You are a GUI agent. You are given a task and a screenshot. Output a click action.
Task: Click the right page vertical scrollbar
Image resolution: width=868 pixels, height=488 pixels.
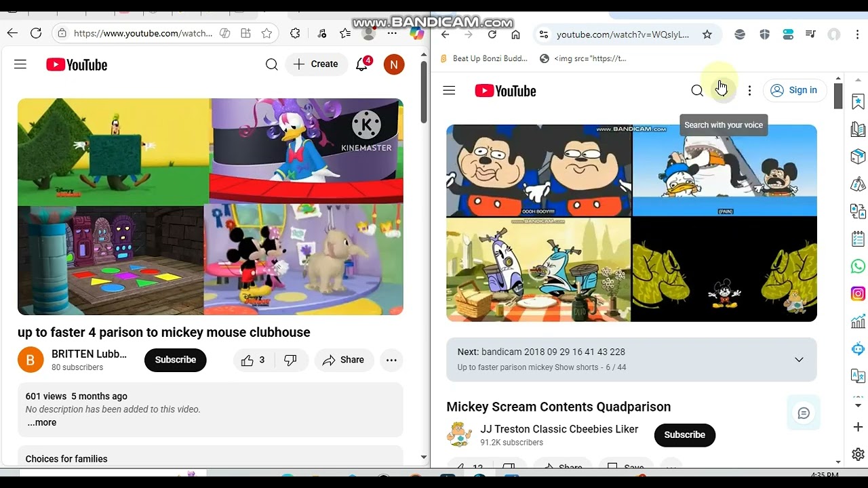tap(838, 96)
